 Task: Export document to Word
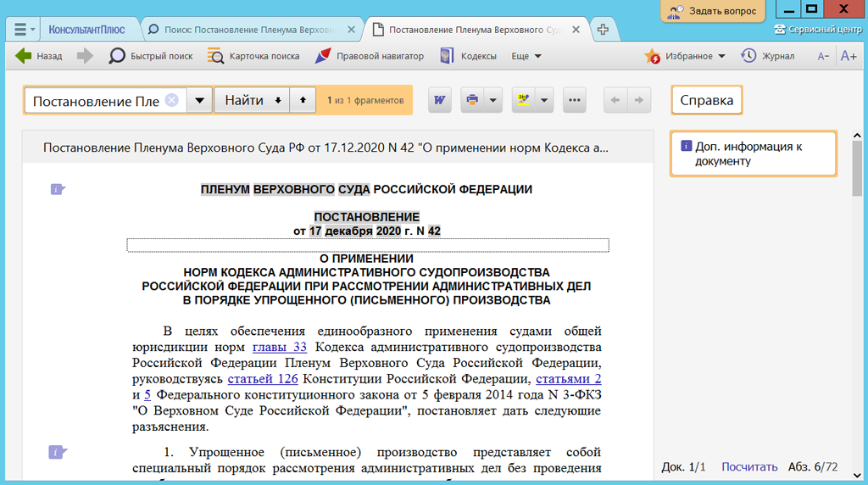coord(440,100)
